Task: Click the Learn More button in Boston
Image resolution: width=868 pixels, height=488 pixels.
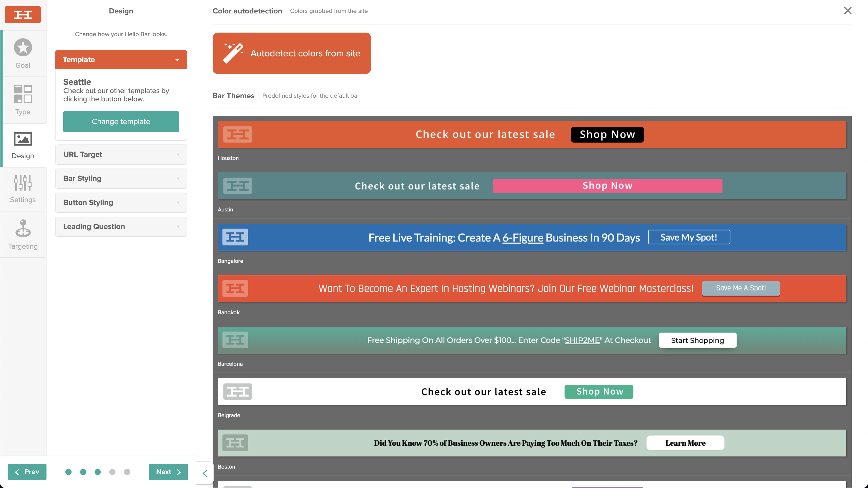Action: pos(685,443)
